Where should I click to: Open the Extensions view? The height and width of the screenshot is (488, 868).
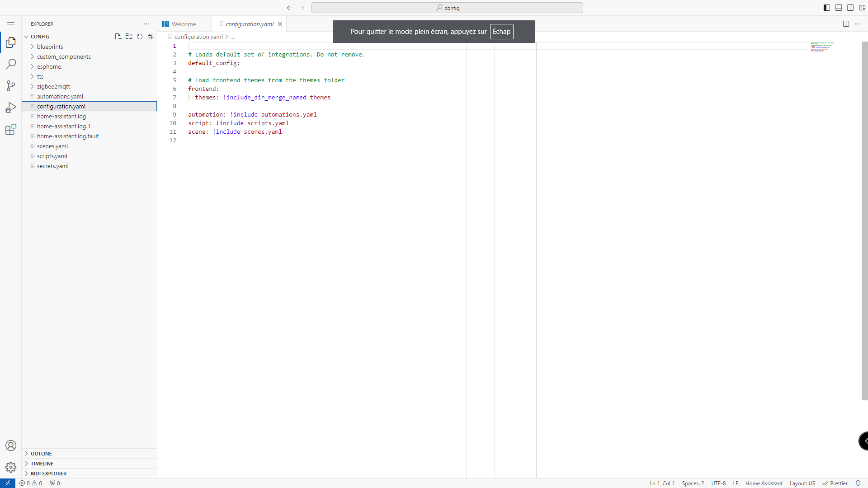[11, 130]
